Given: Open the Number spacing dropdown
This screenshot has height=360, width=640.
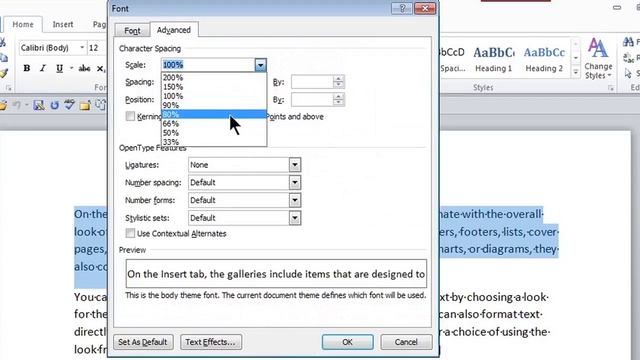Looking at the screenshot, I should (295, 182).
